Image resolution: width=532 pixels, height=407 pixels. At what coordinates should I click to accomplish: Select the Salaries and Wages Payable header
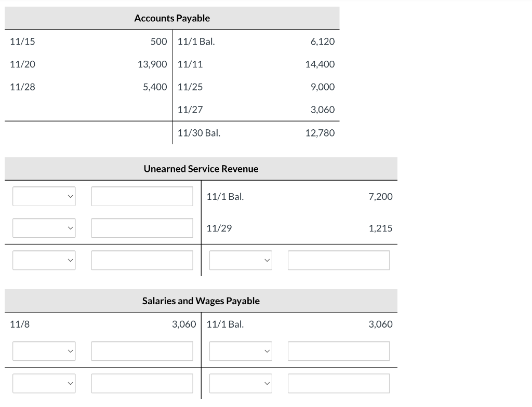click(x=201, y=300)
